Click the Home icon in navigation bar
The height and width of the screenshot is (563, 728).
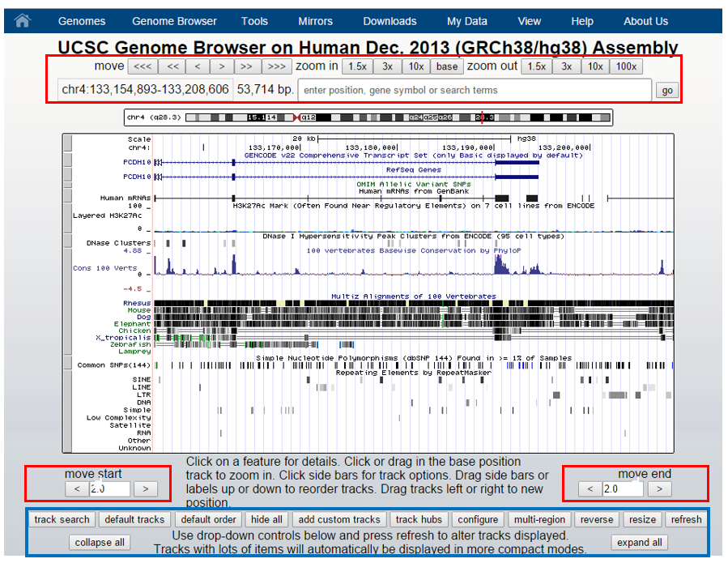pyautogui.click(x=23, y=21)
